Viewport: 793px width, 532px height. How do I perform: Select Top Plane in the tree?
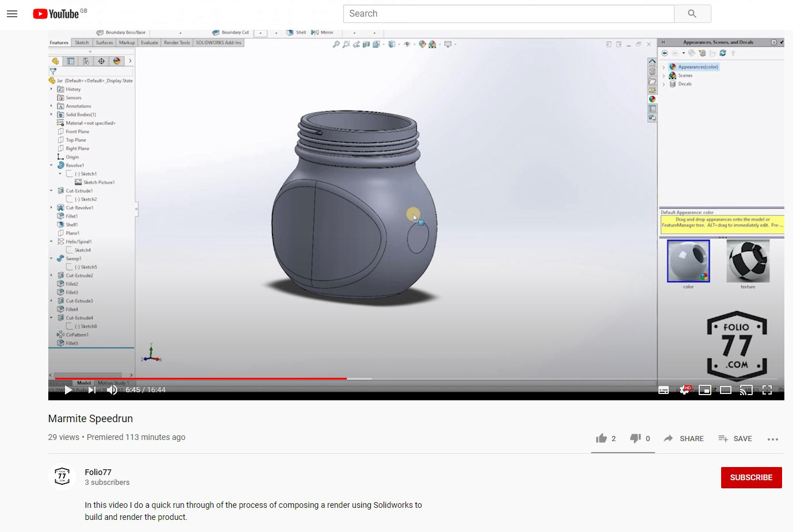pyautogui.click(x=75, y=140)
